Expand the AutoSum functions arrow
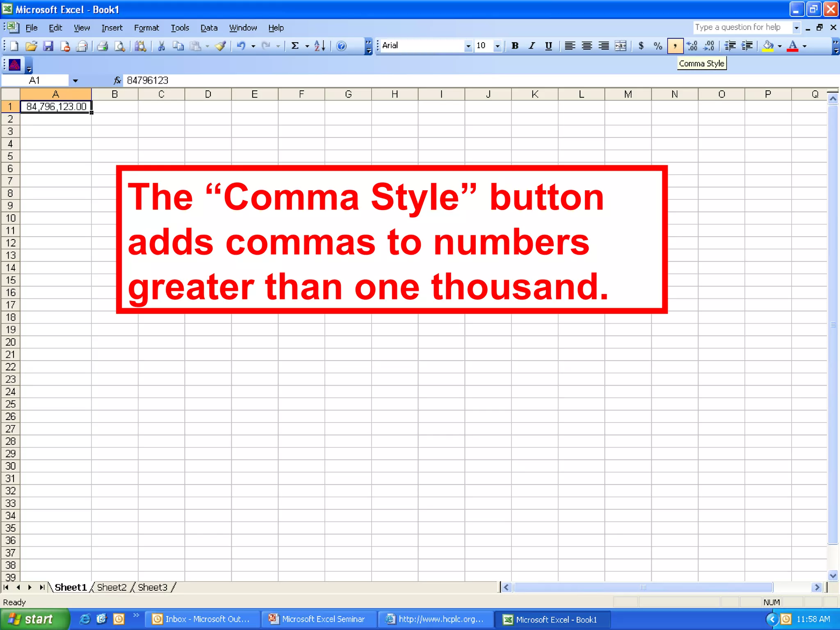The height and width of the screenshot is (630, 840). (307, 46)
